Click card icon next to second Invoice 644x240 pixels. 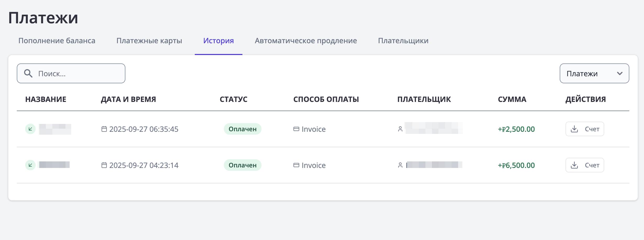[x=296, y=165]
